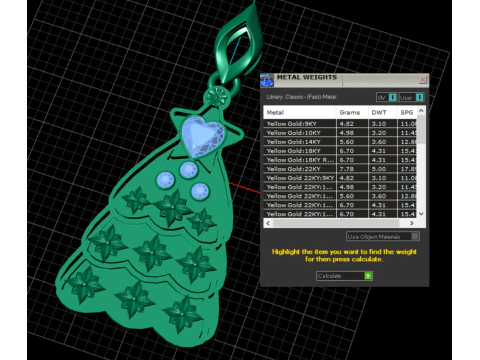Click the Metal Weights flask icon in title bar
This screenshot has height=360, width=480.
(267, 80)
